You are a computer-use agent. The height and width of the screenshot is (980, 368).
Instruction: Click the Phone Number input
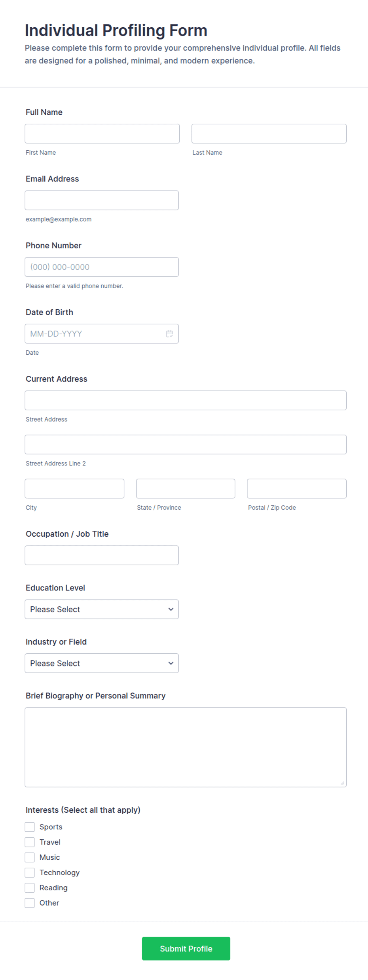click(x=102, y=267)
